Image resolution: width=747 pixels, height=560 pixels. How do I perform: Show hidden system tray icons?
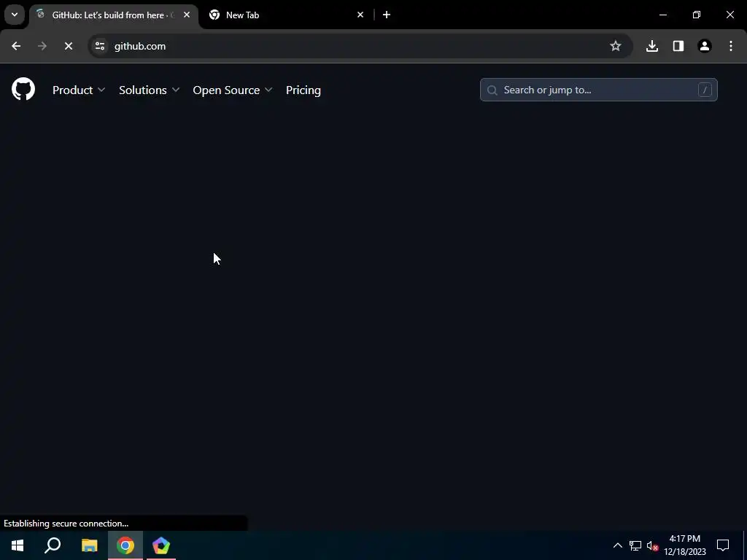coord(617,545)
